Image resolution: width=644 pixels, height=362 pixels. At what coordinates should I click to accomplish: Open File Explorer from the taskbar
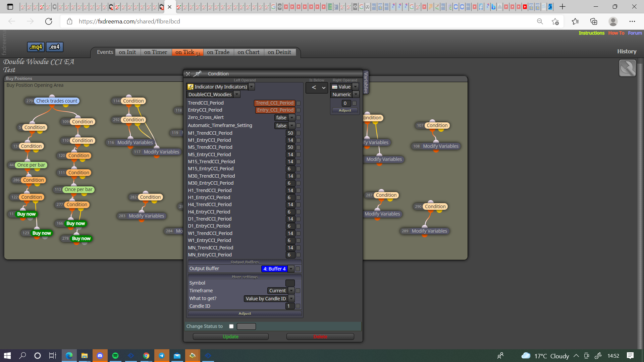click(x=85, y=356)
